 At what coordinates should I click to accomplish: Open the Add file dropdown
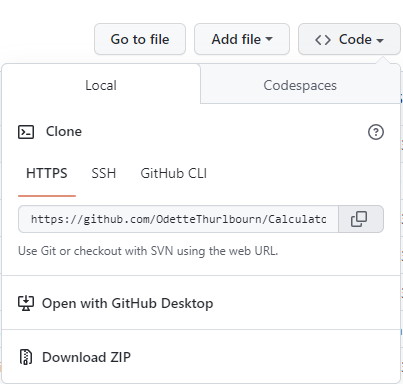click(242, 39)
